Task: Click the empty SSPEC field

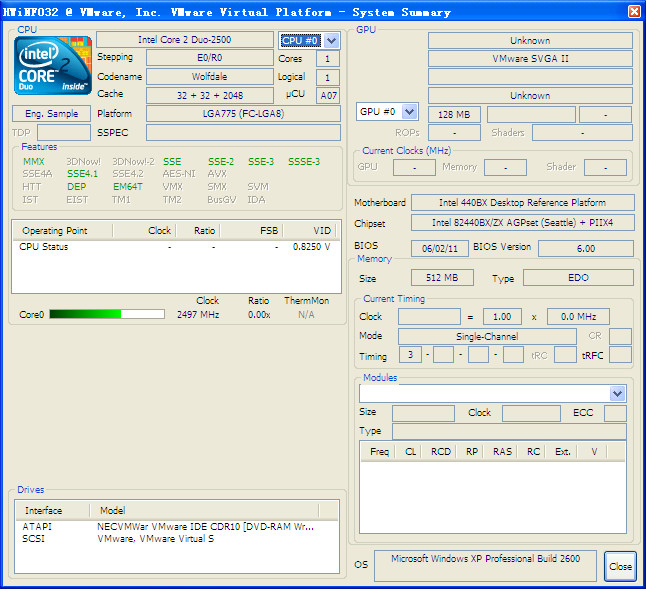Action: (x=243, y=133)
